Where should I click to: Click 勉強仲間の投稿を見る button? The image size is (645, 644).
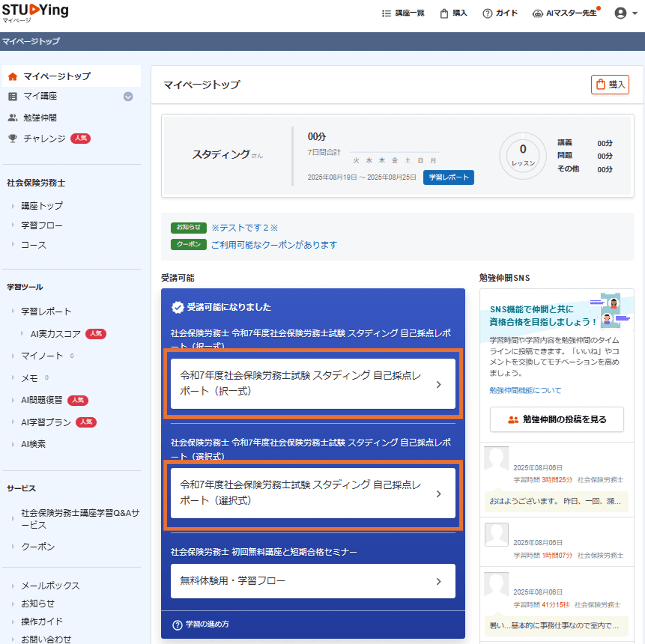(x=557, y=419)
